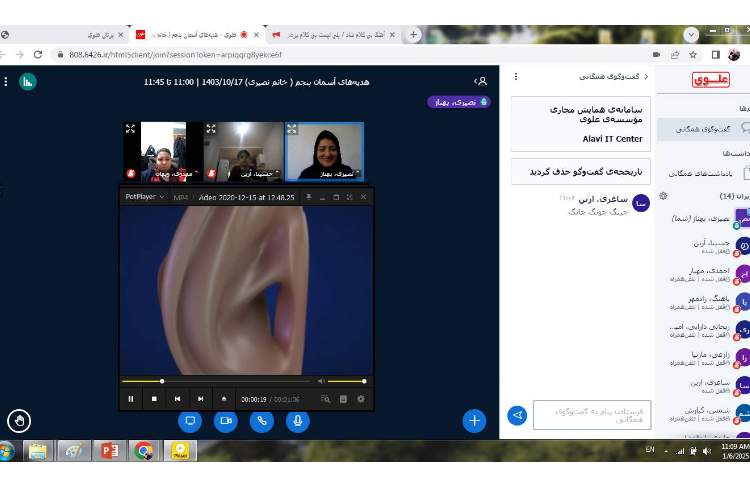
Task: Open the PotPlayer control panel icon
Action: tap(343, 399)
